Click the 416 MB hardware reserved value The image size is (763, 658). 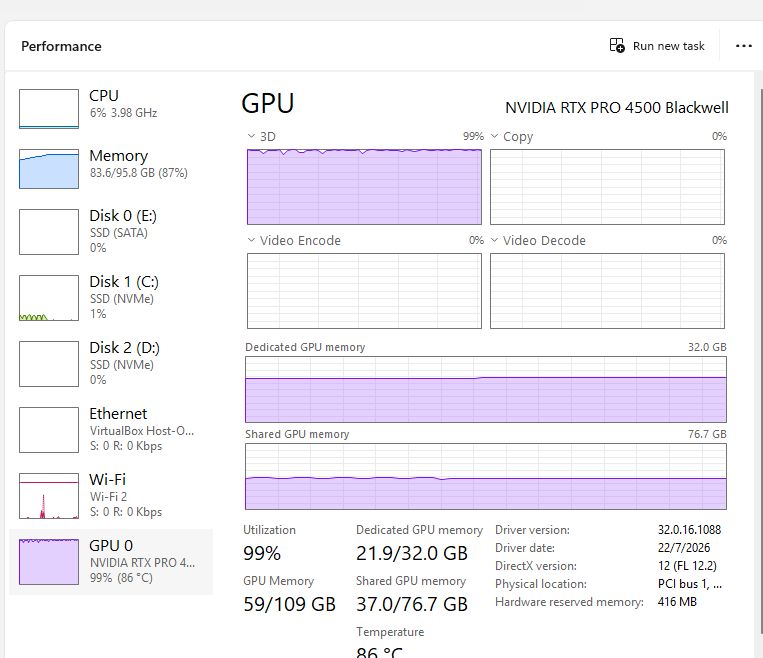click(x=677, y=602)
